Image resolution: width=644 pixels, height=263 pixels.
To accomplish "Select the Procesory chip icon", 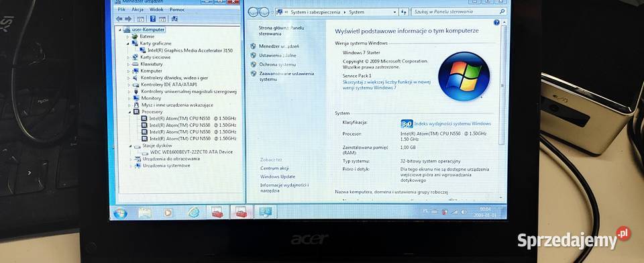I will [137, 112].
